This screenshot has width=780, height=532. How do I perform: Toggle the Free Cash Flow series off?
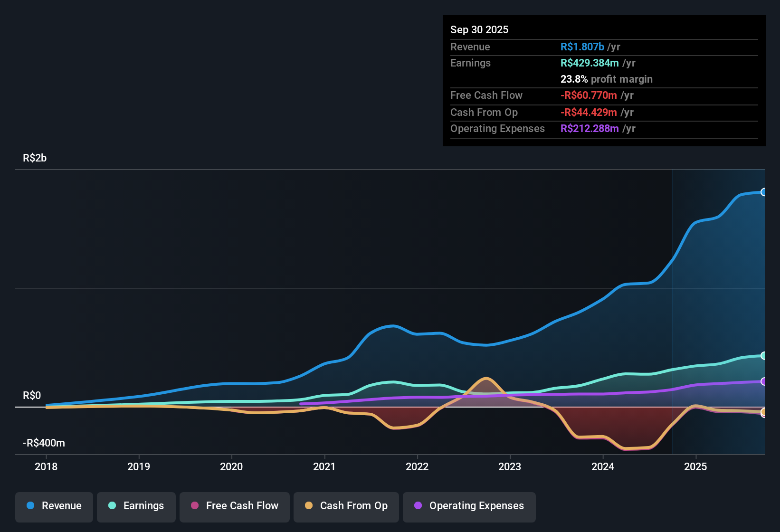coord(234,506)
